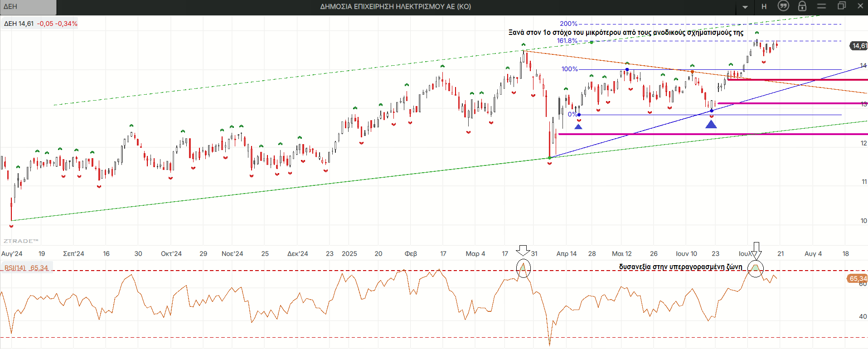Click the Μαρ 4 date label

(x=475, y=254)
